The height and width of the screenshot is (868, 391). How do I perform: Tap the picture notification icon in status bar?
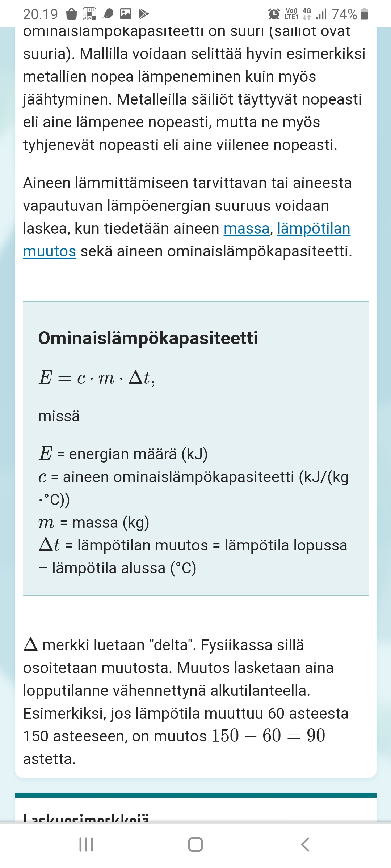click(126, 14)
